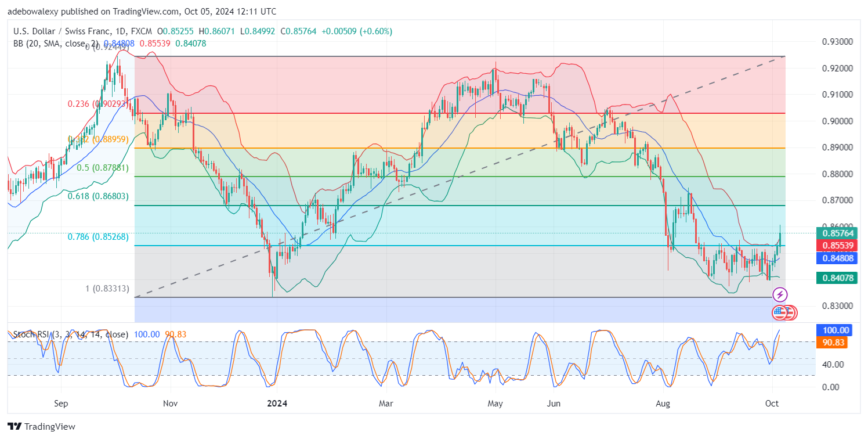868x439 pixels.
Task: Click the Aug date on the time axis
Action: [x=664, y=402]
